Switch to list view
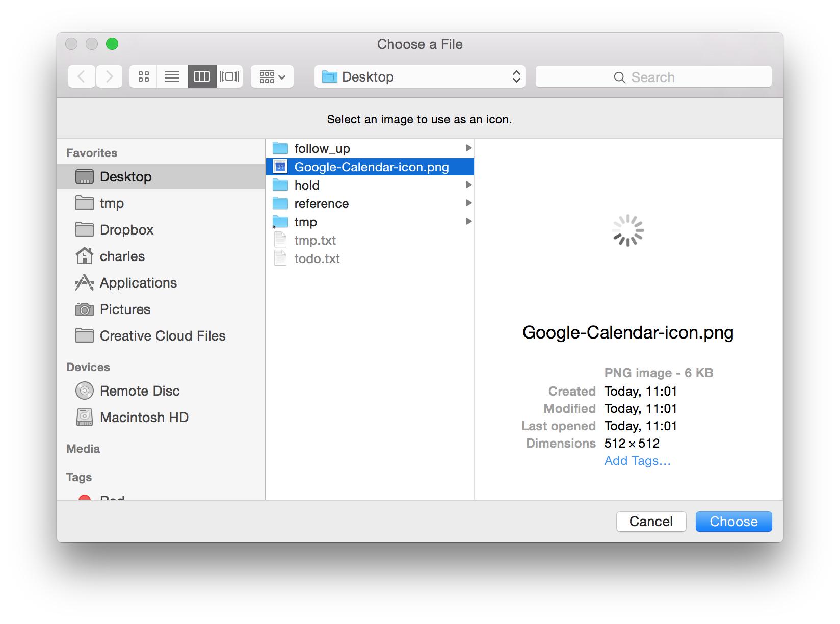The height and width of the screenshot is (624, 840). (172, 77)
